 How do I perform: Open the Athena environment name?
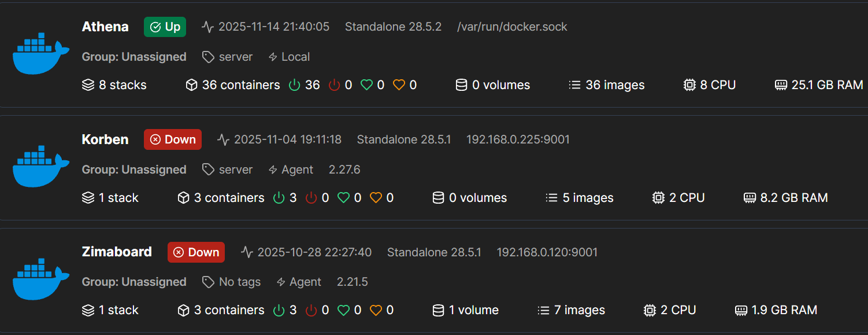pos(105,26)
